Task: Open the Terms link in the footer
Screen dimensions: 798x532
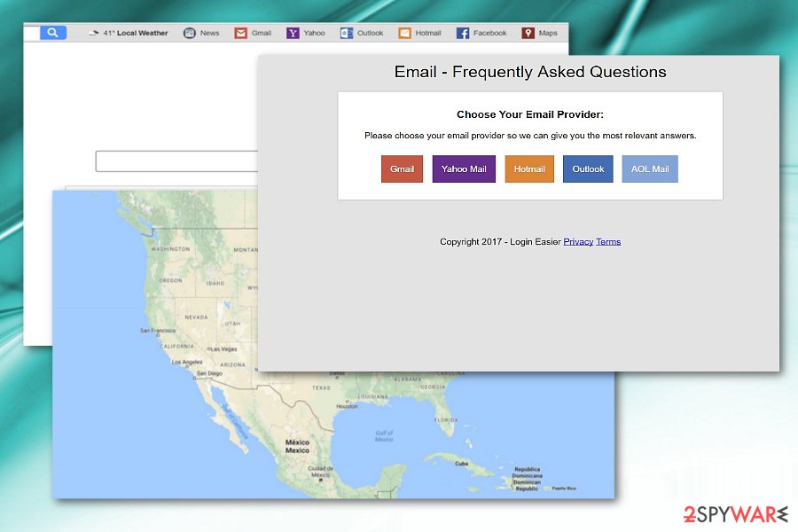Action: pos(608,242)
